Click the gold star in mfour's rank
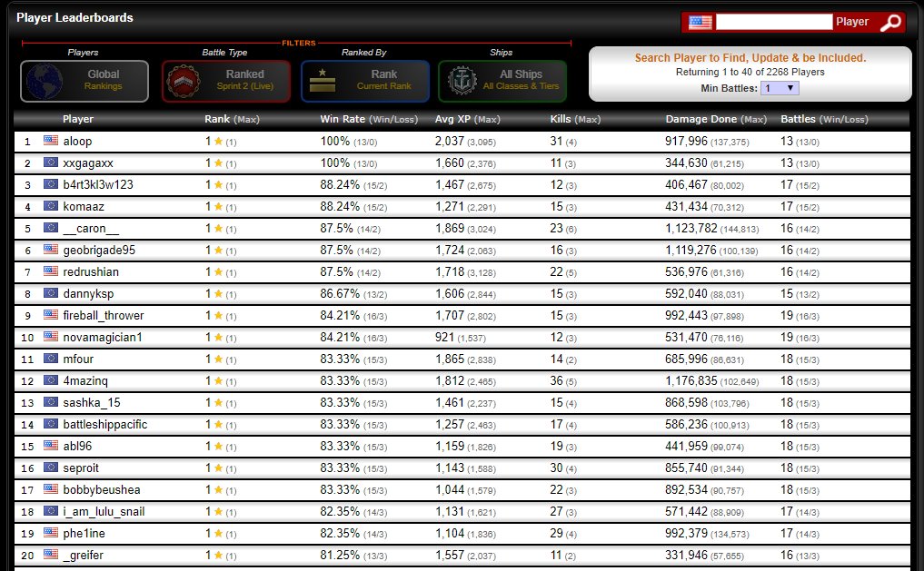This screenshot has width=924, height=571. click(218, 359)
